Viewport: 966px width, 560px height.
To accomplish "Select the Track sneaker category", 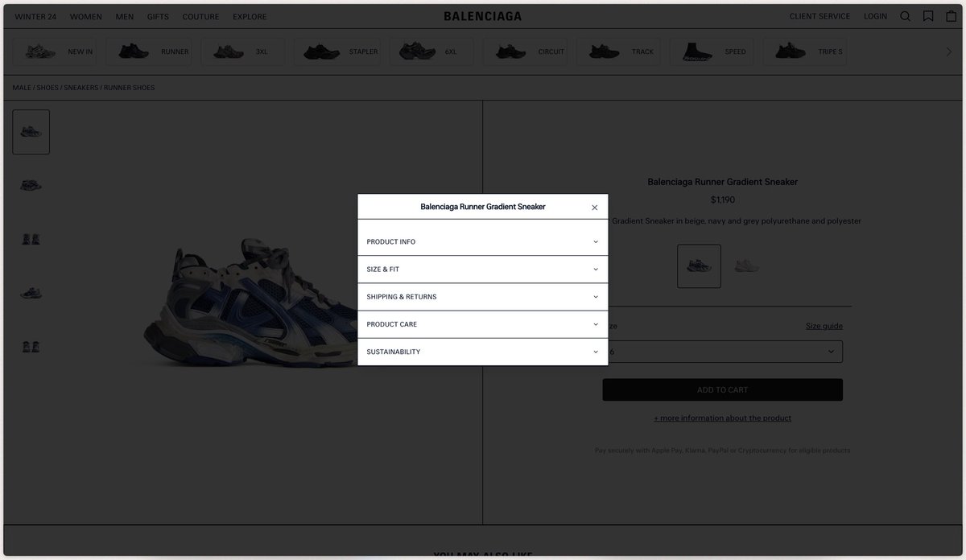I will tap(619, 51).
